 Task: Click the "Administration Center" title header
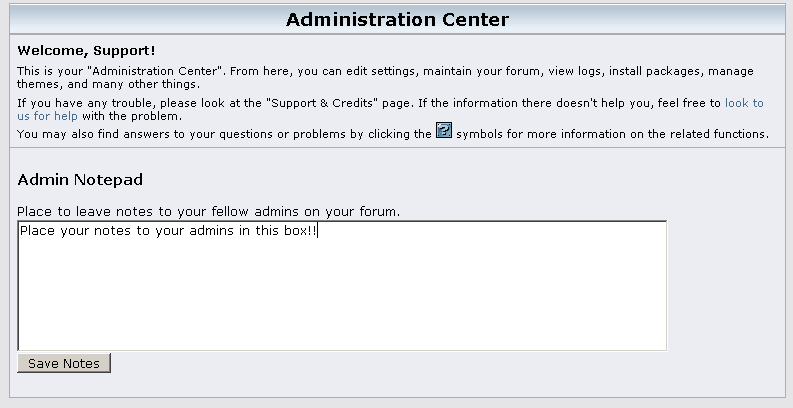pos(397,19)
